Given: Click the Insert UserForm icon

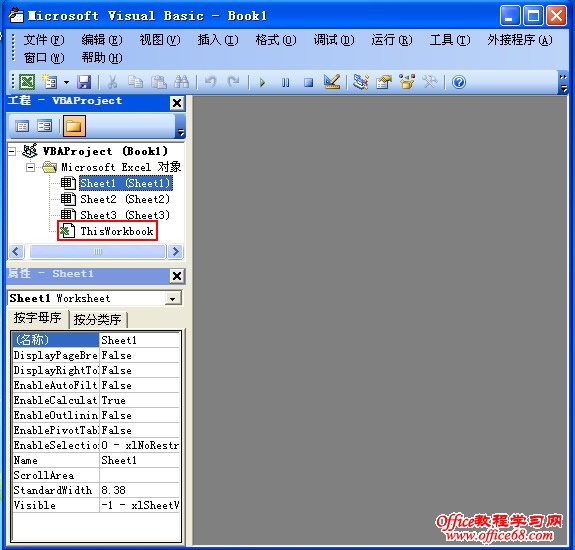Looking at the screenshot, I should (50, 82).
